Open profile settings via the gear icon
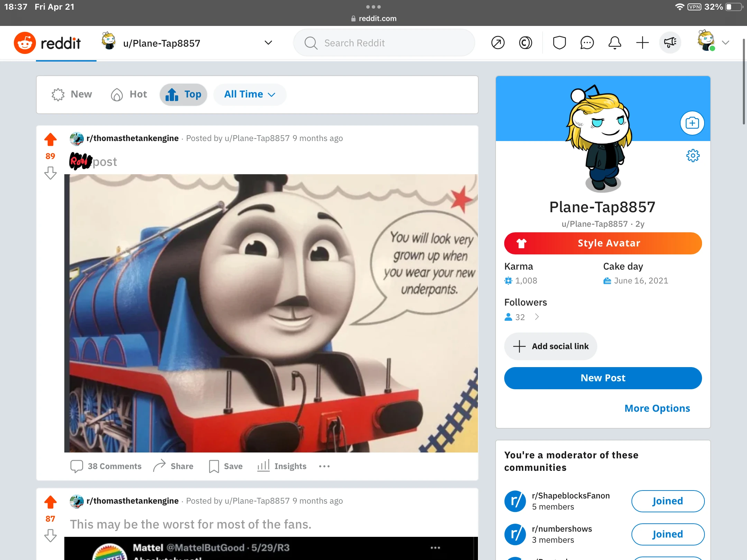This screenshot has width=747, height=560. (693, 156)
